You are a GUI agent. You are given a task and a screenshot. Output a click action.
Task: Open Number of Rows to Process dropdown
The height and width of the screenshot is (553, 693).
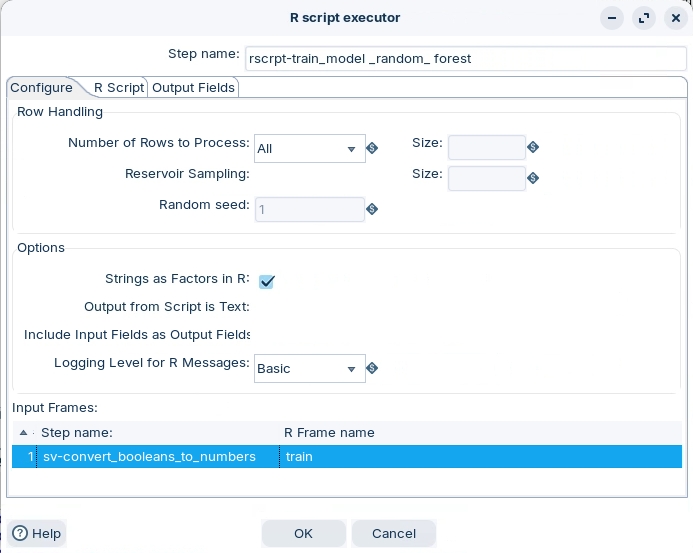click(309, 149)
